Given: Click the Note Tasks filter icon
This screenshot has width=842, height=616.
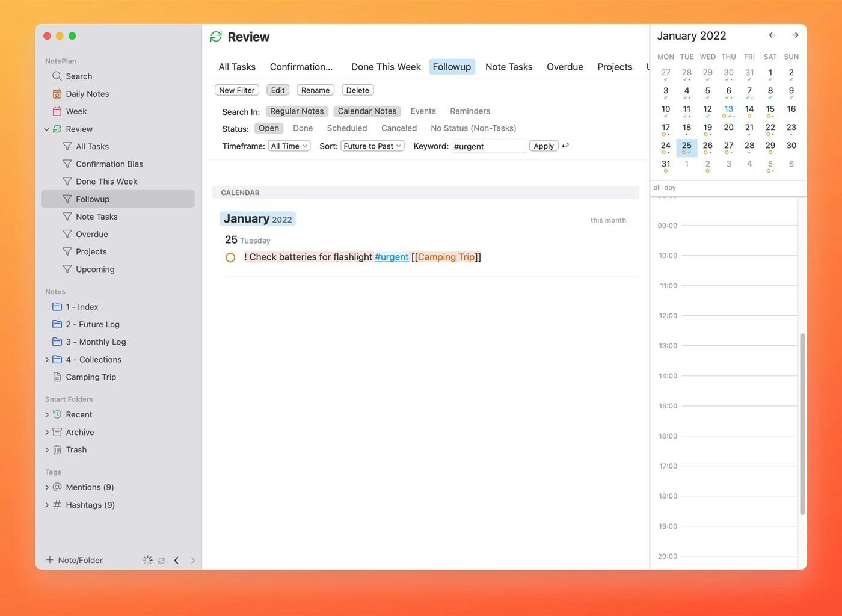Looking at the screenshot, I should (x=67, y=217).
